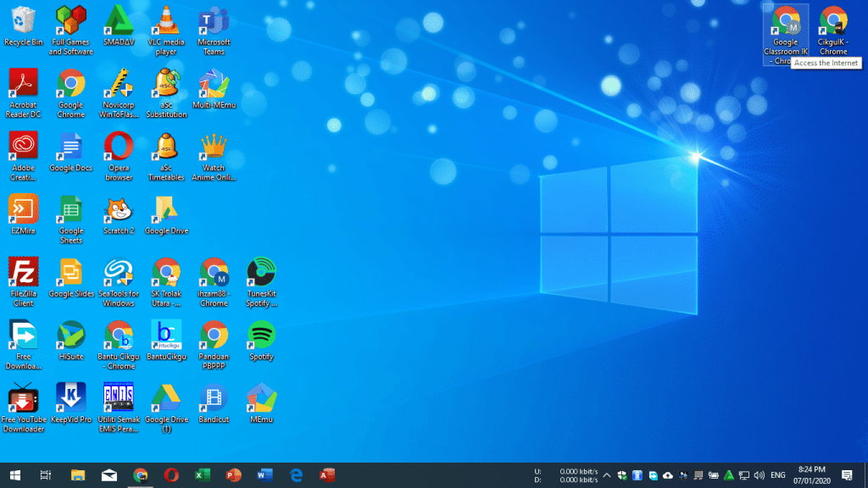Select aSc Timetables icon
Screen dimensions: 868x488
click(x=166, y=157)
